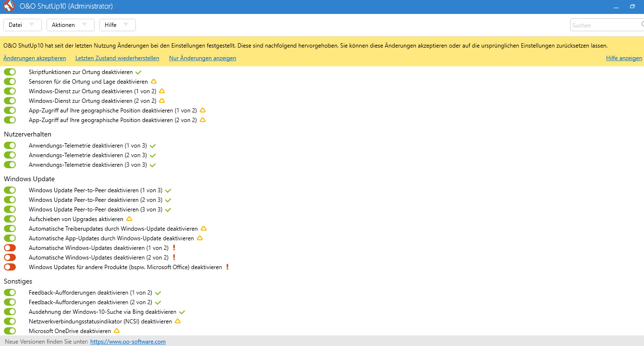The width and height of the screenshot is (644, 346).
Task: Click red exclamation for Updates für andere Produkte
Action: click(228, 267)
